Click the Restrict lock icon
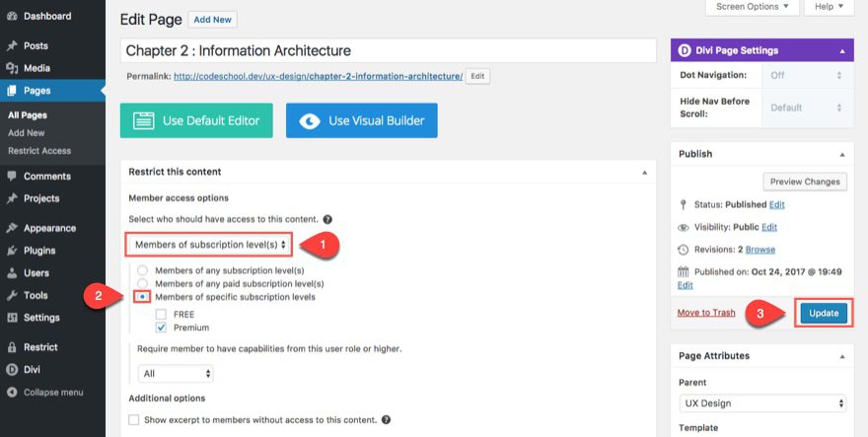The image size is (868, 437). point(12,347)
